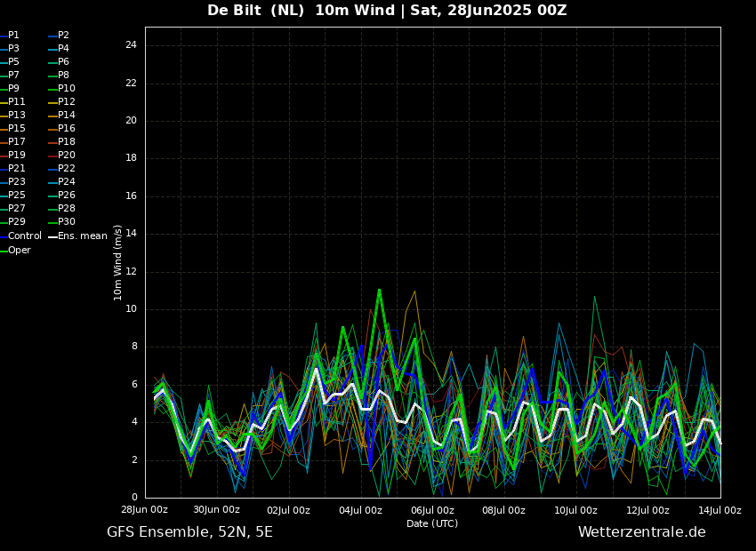This screenshot has height=551, width=756.
Task: Click the 04Jul 00z x-axis label
Action: point(360,510)
